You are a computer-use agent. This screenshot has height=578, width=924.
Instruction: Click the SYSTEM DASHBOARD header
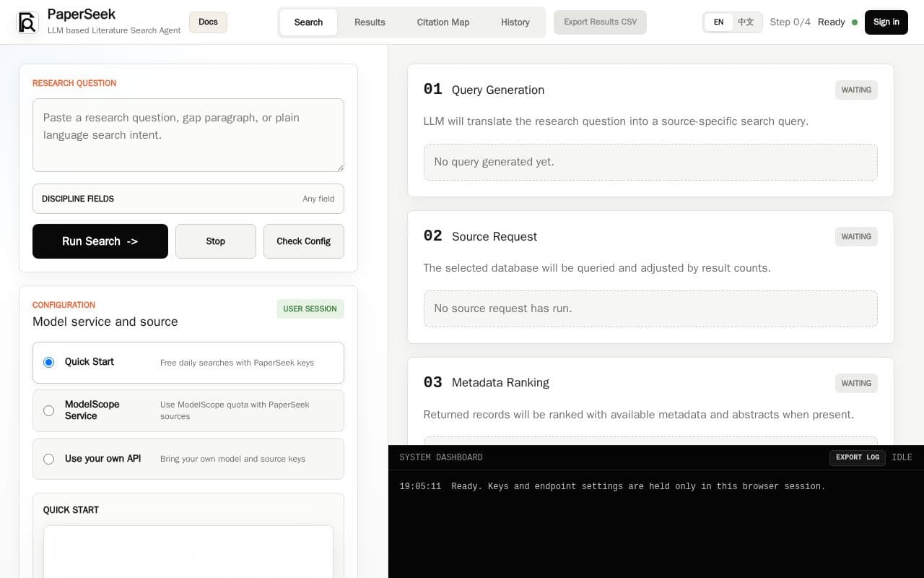(441, 457)
